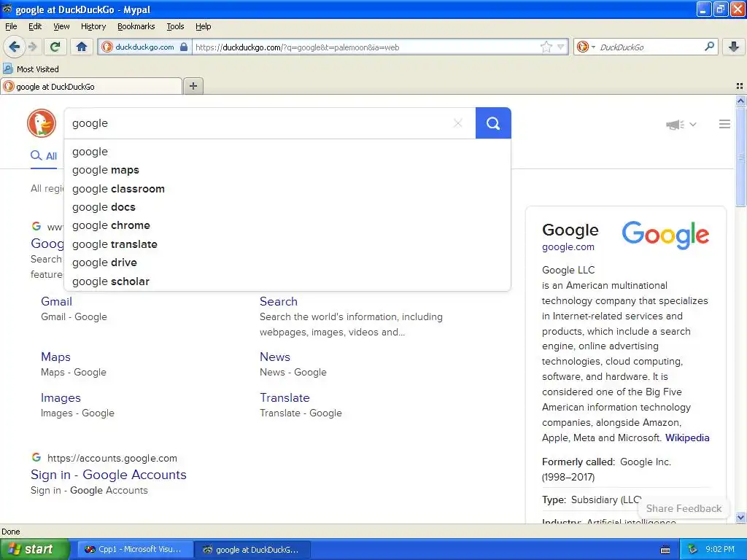Open the Windows start button
747x560 pixels.
coord(34,549)
